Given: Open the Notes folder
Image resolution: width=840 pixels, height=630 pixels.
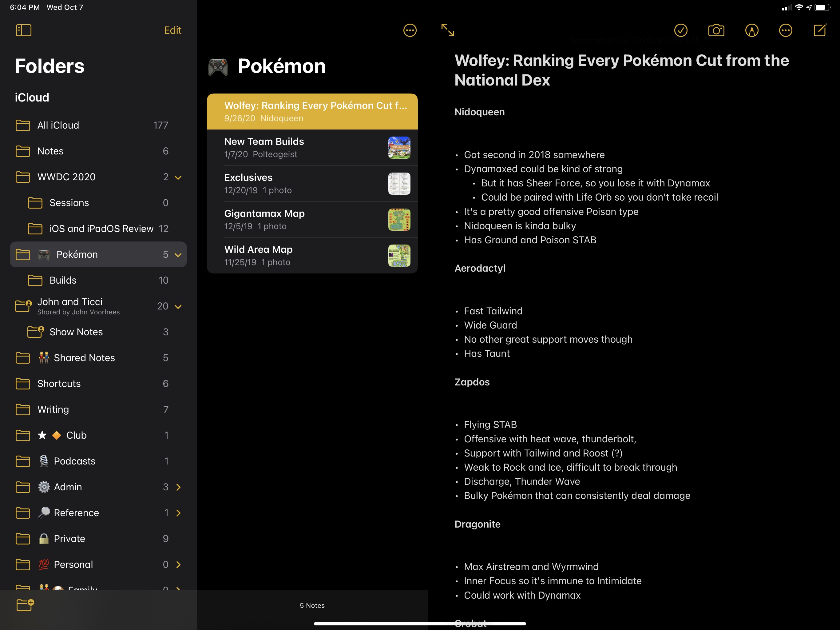Looking at the screenshot, I should tap(98, 151).
